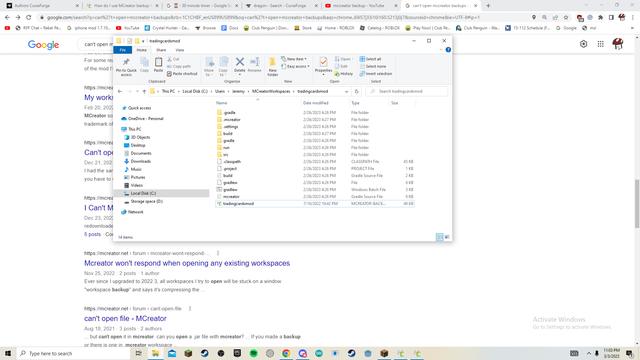The height and width of the screenshot is (360, 640).
Task: Open Docs bookmark in bookmarks bar
Action: click(230, 28)
